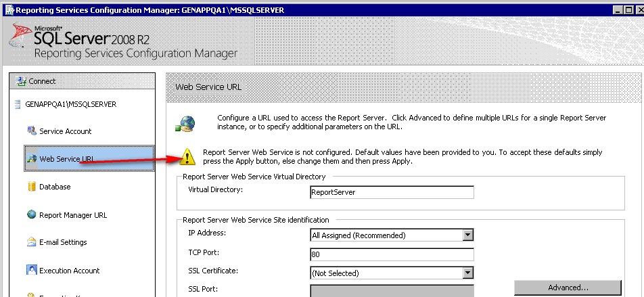This screenshot has width=644, height=297.
Task: Maximize the Configuration Manager window
Action: [629, 10]
